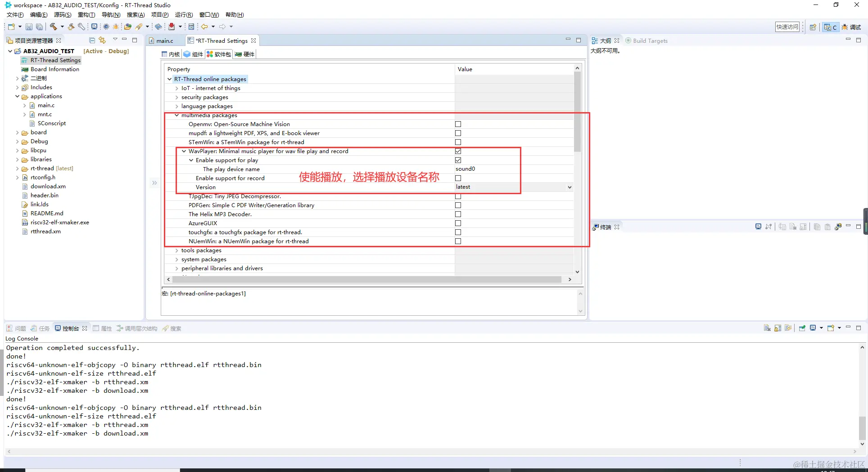
Task: Open the 运行(R) menu
Action: (184, 15)
